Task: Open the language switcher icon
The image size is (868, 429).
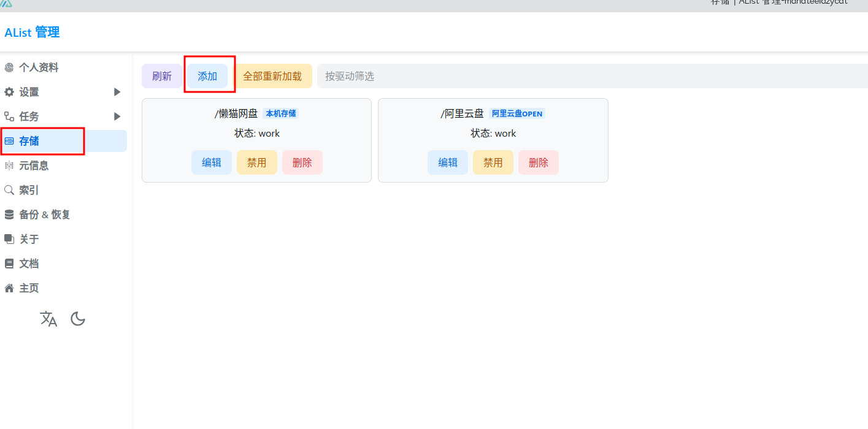Action: 48,319
